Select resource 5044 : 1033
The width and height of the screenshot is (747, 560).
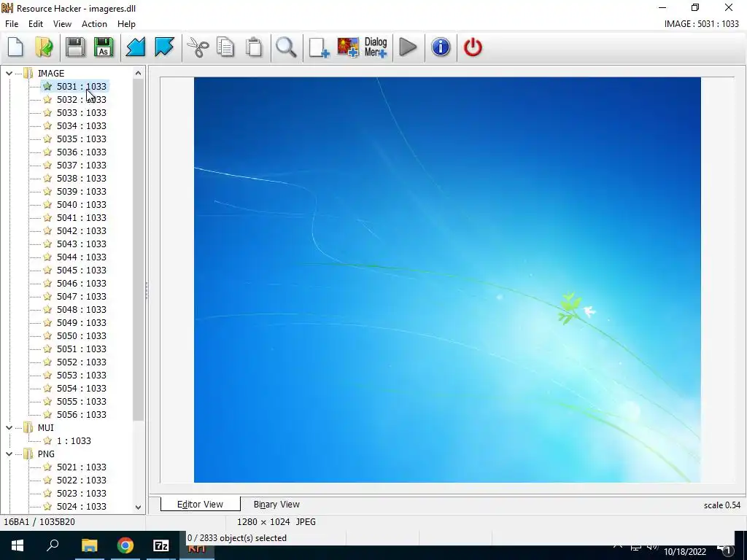(82, 257)
